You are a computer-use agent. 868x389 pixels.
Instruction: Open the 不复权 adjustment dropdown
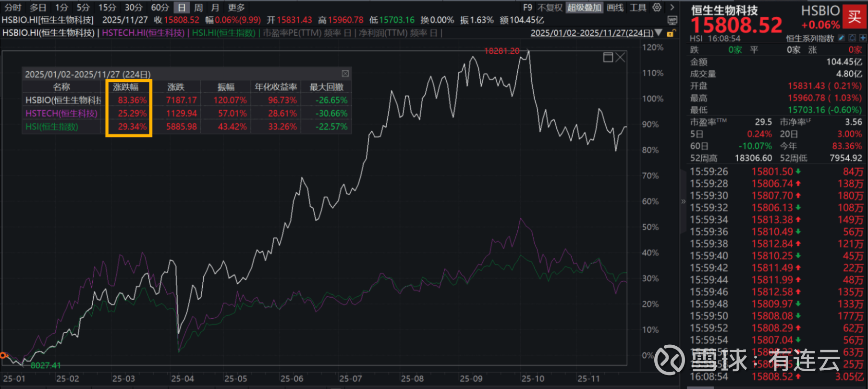[x=550, y=8]
